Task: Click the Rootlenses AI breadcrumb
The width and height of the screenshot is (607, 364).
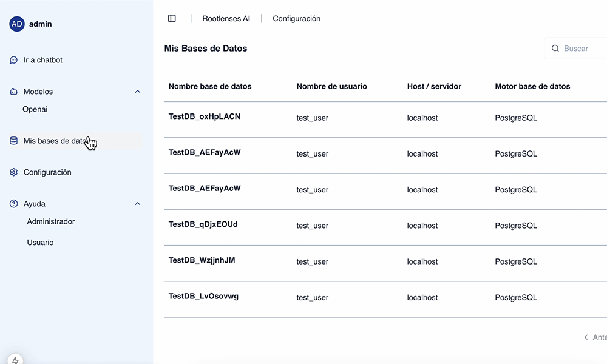Action: click(x=226, y=19)
